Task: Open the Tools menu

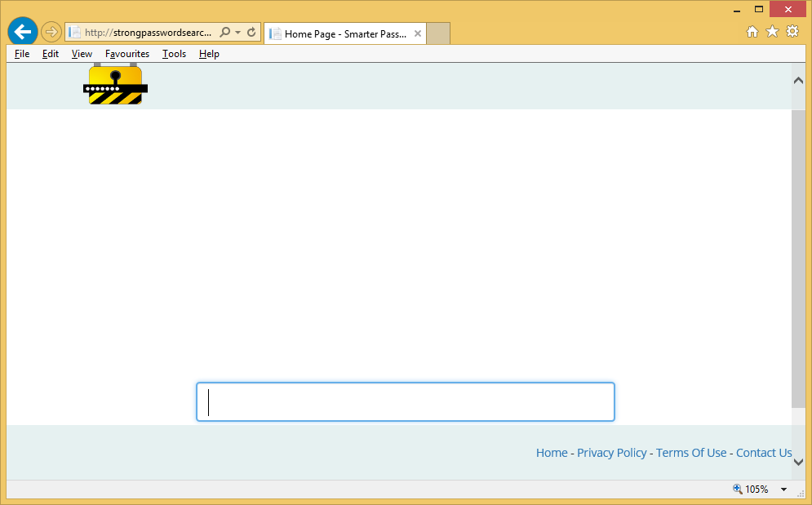Action: point(174,54)
